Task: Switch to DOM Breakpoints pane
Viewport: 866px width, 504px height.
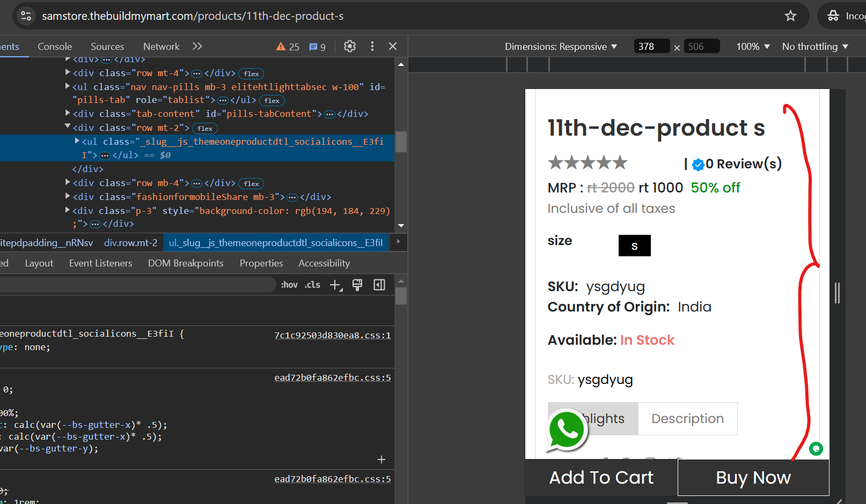Action: 186,263
